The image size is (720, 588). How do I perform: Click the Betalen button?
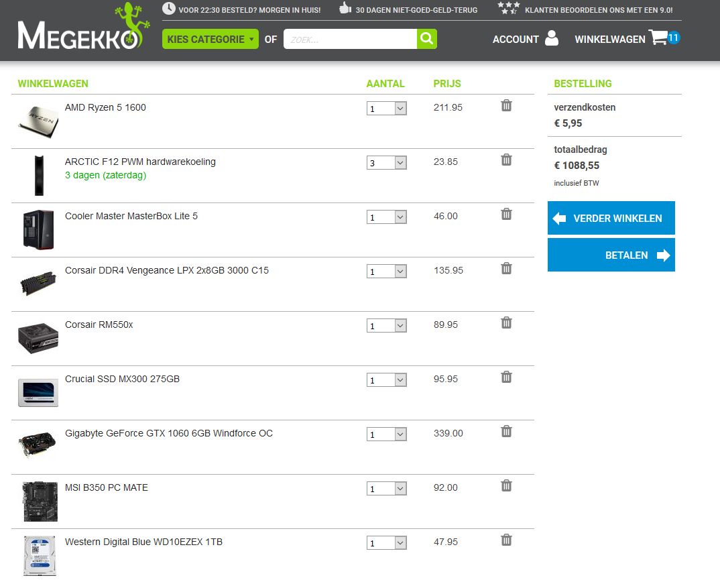click(x=611, y=255)
